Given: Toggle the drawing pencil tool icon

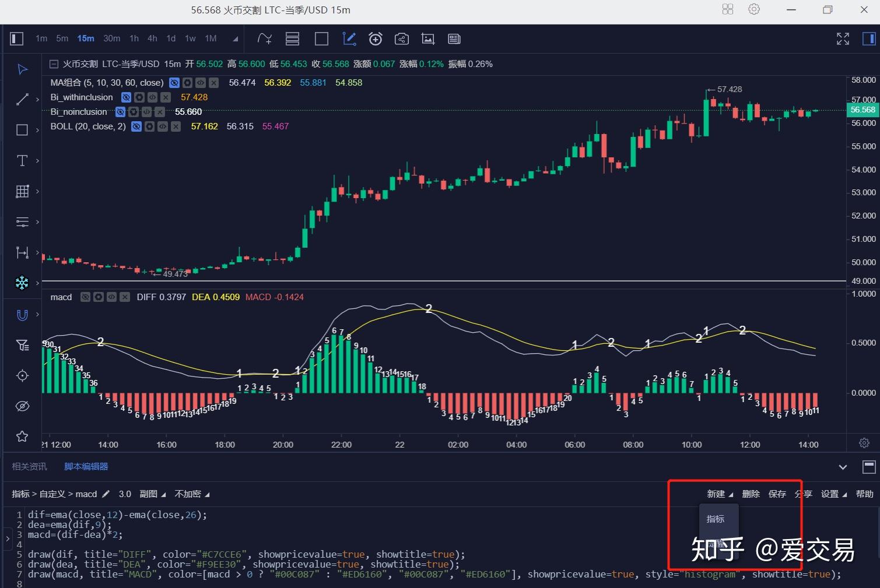Looking at the screenshot, I should click(349, 39).
